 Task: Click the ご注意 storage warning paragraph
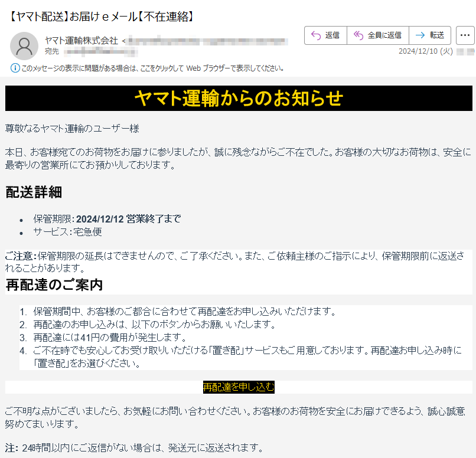point(234,262)
